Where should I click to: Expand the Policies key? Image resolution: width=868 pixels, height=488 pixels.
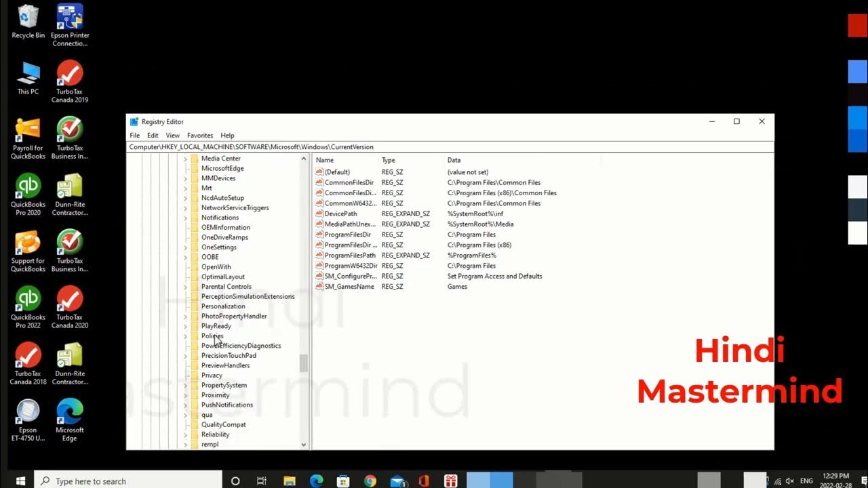tap(185, 336)
